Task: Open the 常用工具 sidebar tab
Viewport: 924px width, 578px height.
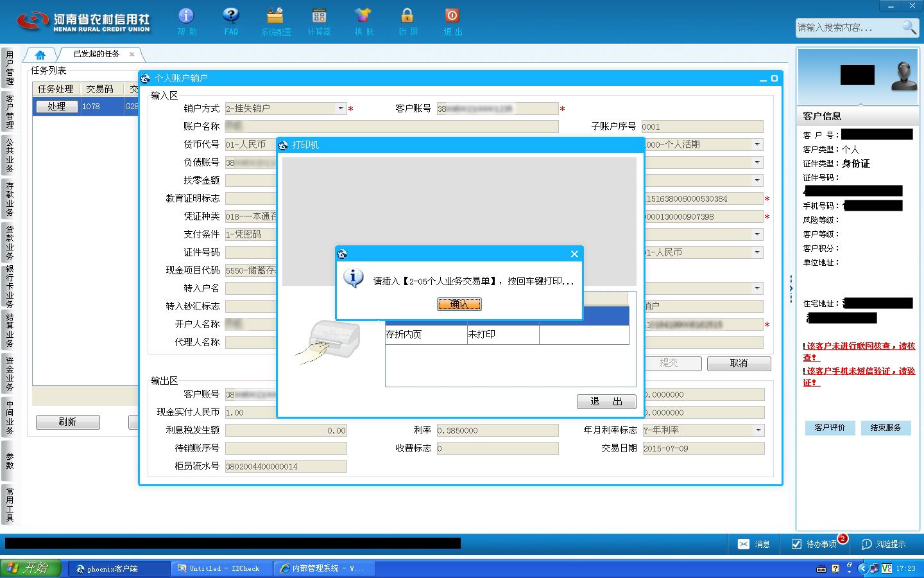Action: coord(10,504)
